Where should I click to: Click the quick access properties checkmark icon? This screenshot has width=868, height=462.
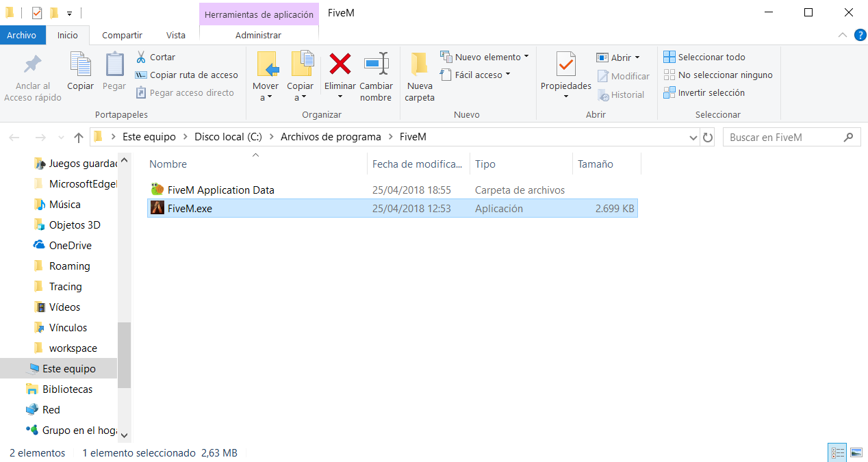37,13
